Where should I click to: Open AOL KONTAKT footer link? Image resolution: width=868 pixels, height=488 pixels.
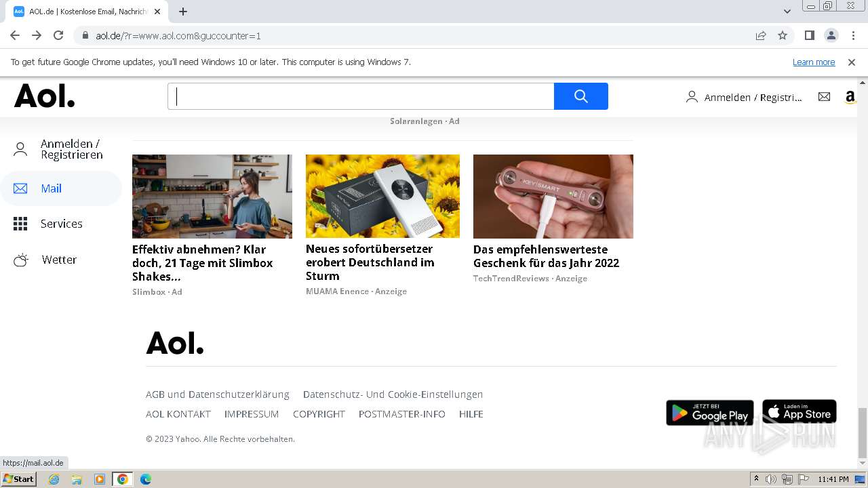[x=178, y=414]
